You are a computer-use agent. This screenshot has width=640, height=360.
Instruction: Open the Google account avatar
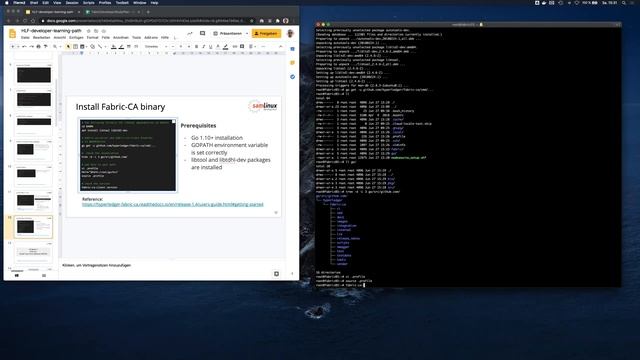pos(290,33)
